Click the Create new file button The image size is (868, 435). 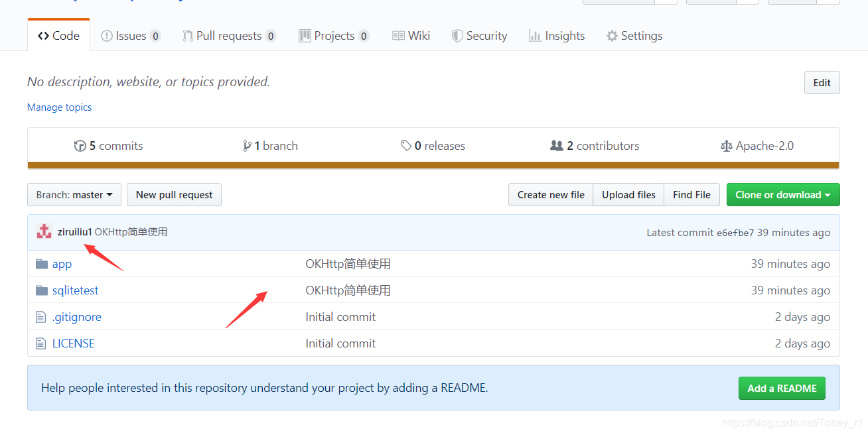[x=551, y=195]
